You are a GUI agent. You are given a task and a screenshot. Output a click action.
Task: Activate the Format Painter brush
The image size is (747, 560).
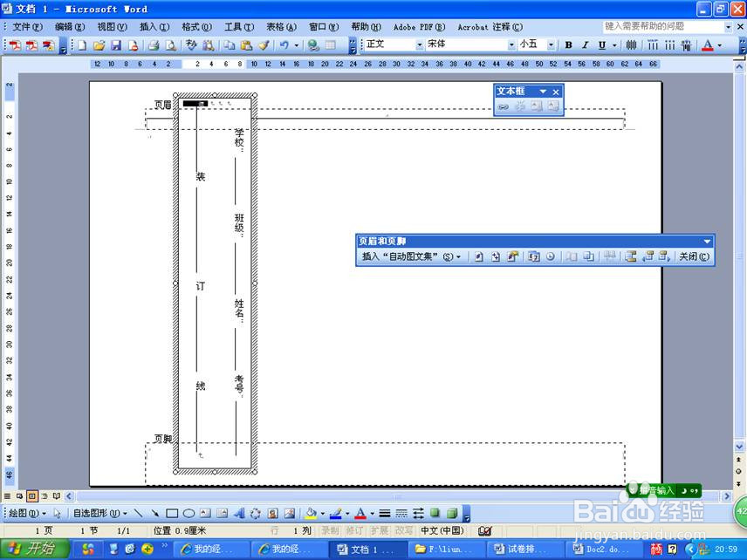[x=264, y=45]
